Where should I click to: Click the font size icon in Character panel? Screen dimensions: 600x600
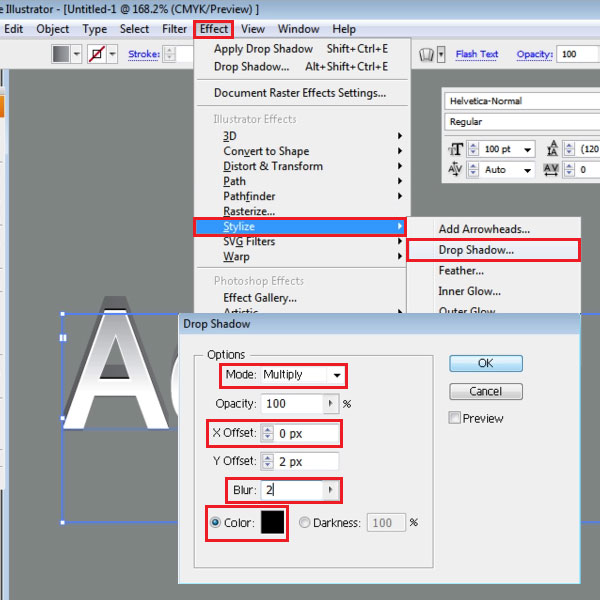[455, 149]
